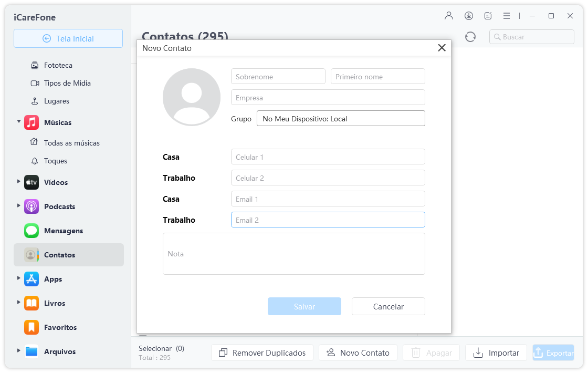Click the user account icon
588x373 pixels.
point(449,16)
